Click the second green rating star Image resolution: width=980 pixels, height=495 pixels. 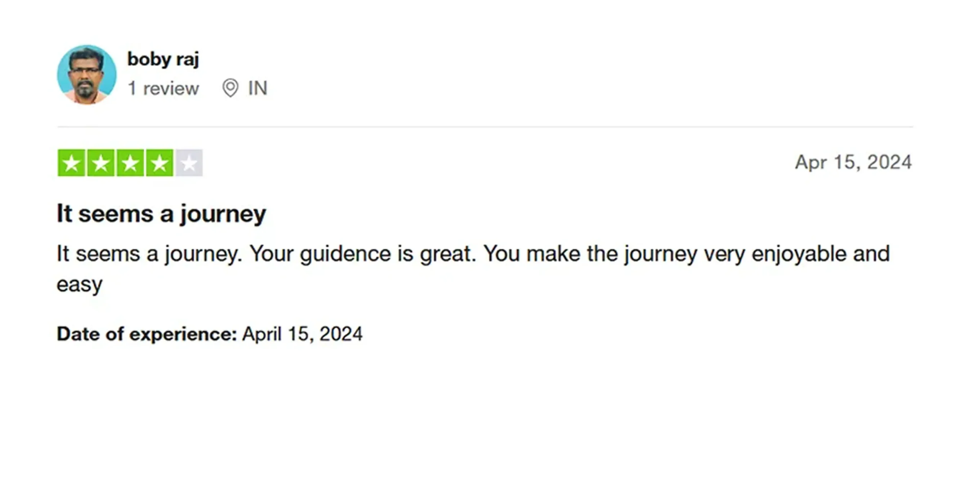coord(101,163)
